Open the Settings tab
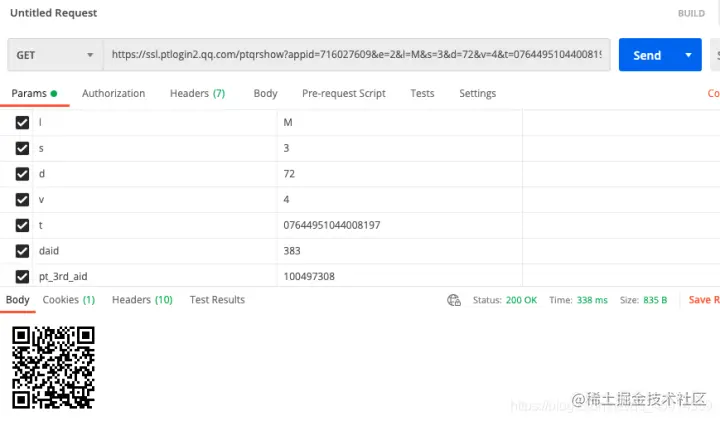The image size is (720, 421). point(478,94)
